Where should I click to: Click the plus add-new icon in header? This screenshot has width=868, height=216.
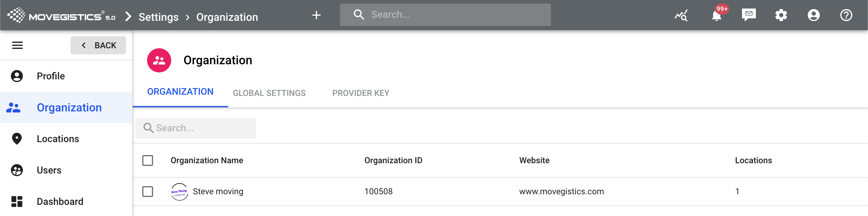coord(316,15)
